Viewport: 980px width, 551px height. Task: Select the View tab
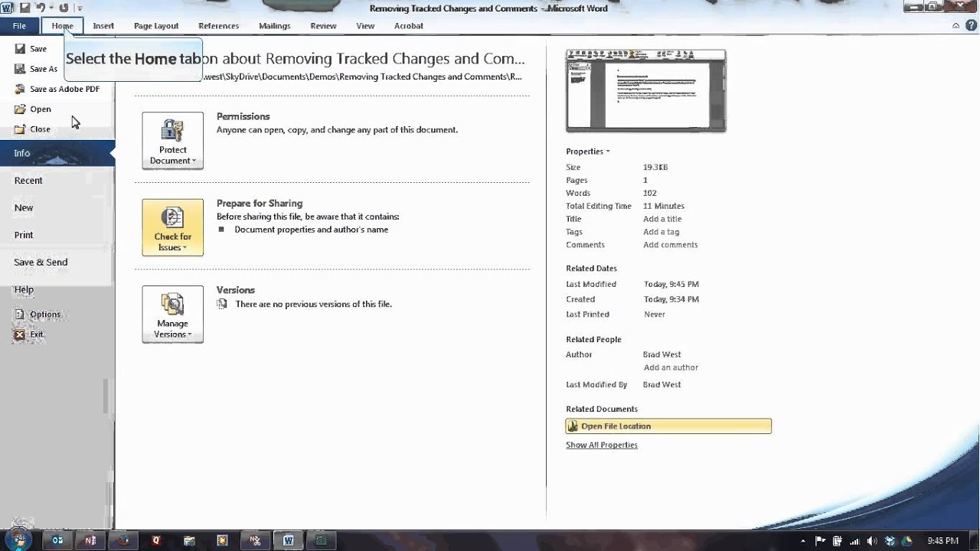pos(365,25)
